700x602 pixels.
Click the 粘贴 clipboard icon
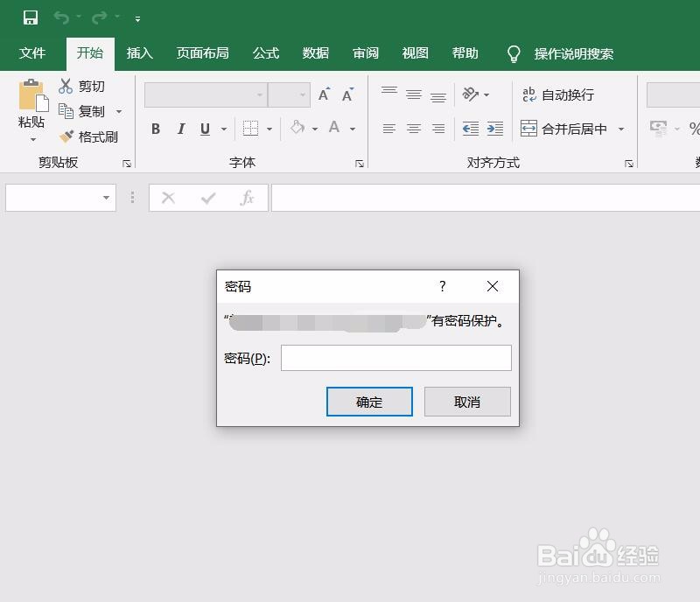tap(32, 95)
